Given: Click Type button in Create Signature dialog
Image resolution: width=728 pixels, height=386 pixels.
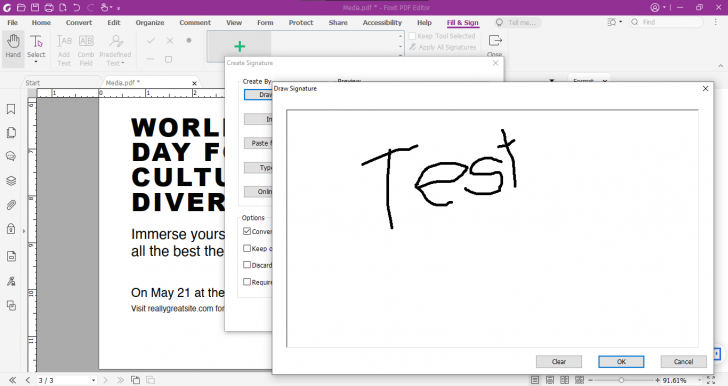Looking at the screenshot, I should point(258,167).
